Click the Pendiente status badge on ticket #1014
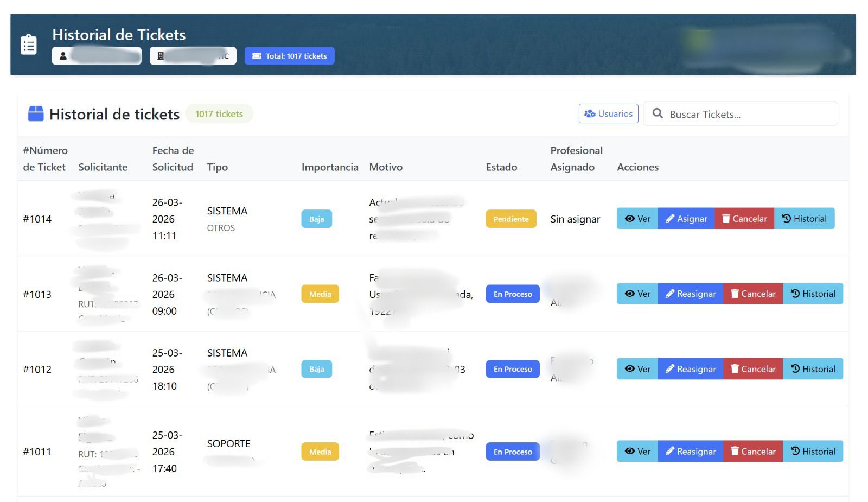868x502 pixels. (x=510, y=219)
